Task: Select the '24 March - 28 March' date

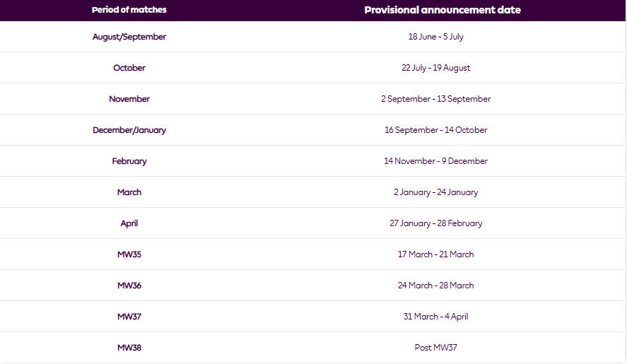Action: [436, 286]
